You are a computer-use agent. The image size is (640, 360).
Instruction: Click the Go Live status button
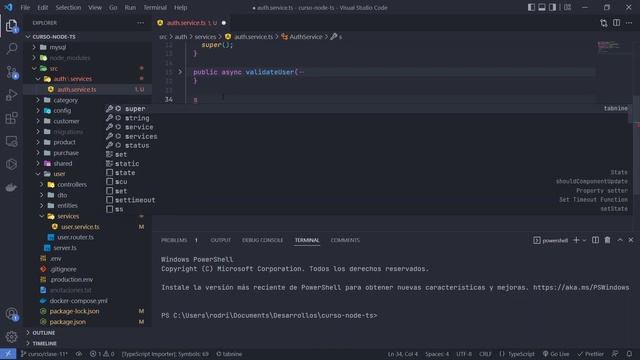[x=556, y=354]
